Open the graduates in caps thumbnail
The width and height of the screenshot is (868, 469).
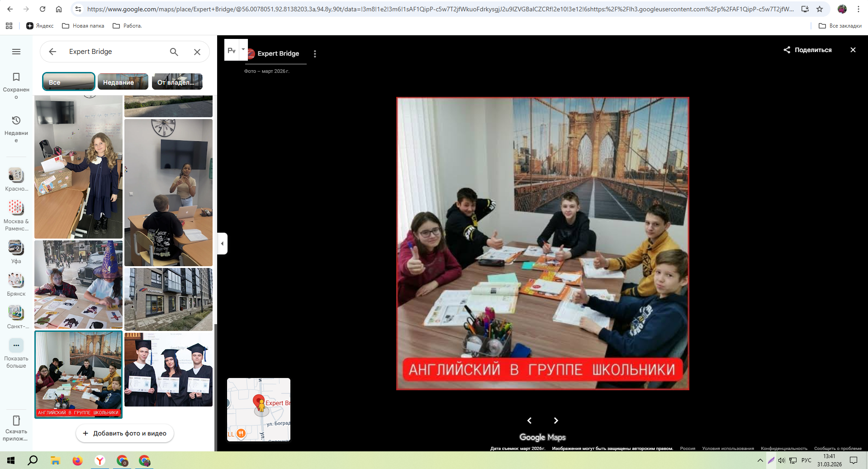click(168, 369)
